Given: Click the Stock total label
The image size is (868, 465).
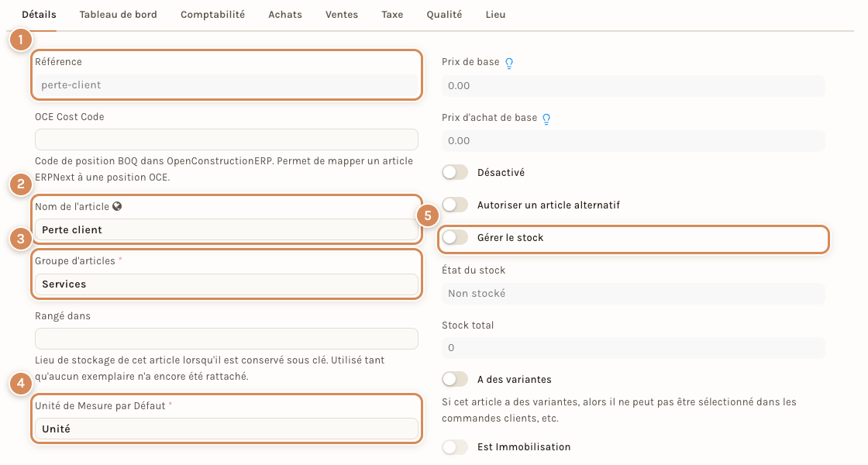Looking at the screenshot, I should click(468, 325).
